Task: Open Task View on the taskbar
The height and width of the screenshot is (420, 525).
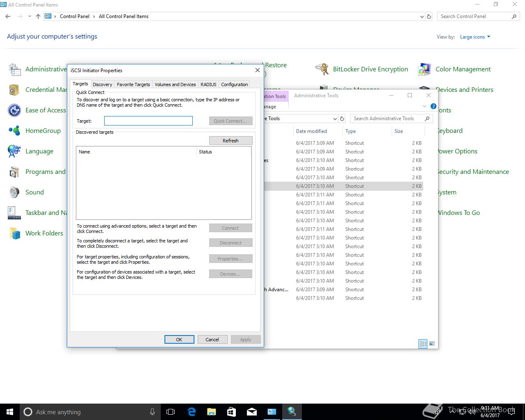Action: [x=171, y=412]
